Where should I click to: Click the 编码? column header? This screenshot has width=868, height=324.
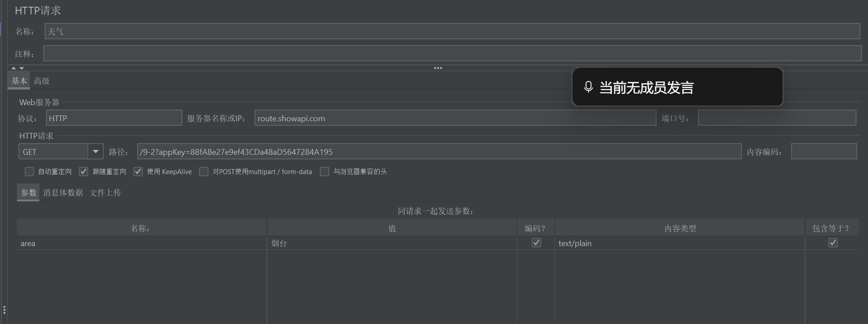536,228
